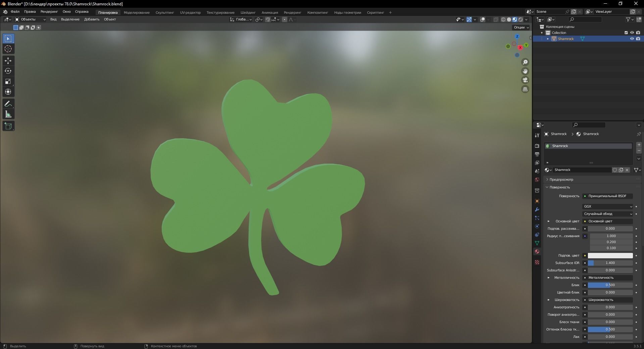Toggle X-Ray mode in viewport header
644x349 pixels.
(496, 19)
